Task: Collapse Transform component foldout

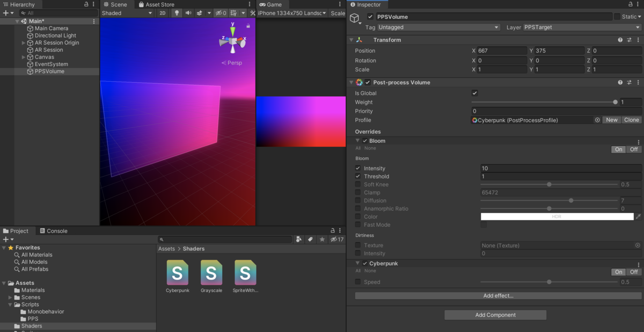Action: tap(352, 40)
